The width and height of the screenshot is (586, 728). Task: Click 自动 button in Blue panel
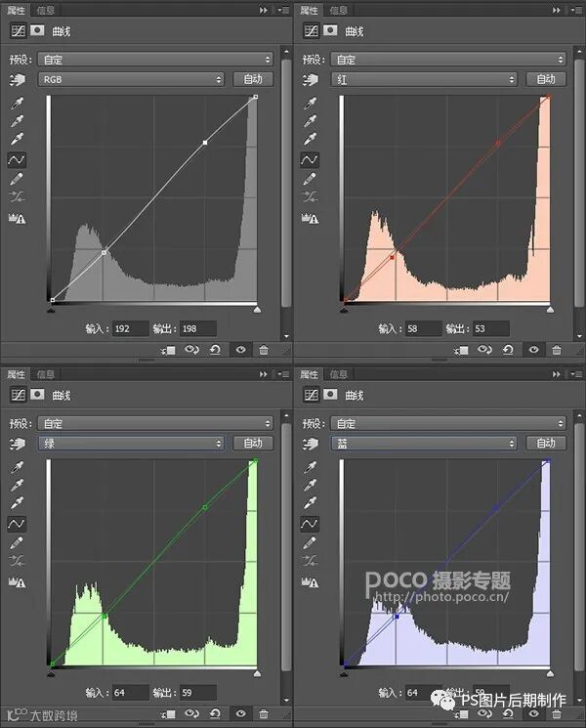click(546, 444)
